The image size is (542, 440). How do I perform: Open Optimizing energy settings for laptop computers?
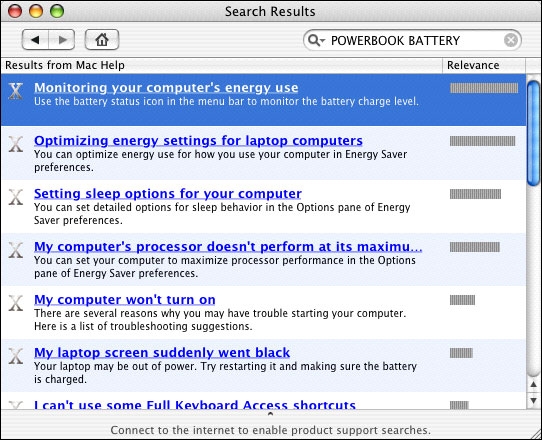(x=198, y=141)
